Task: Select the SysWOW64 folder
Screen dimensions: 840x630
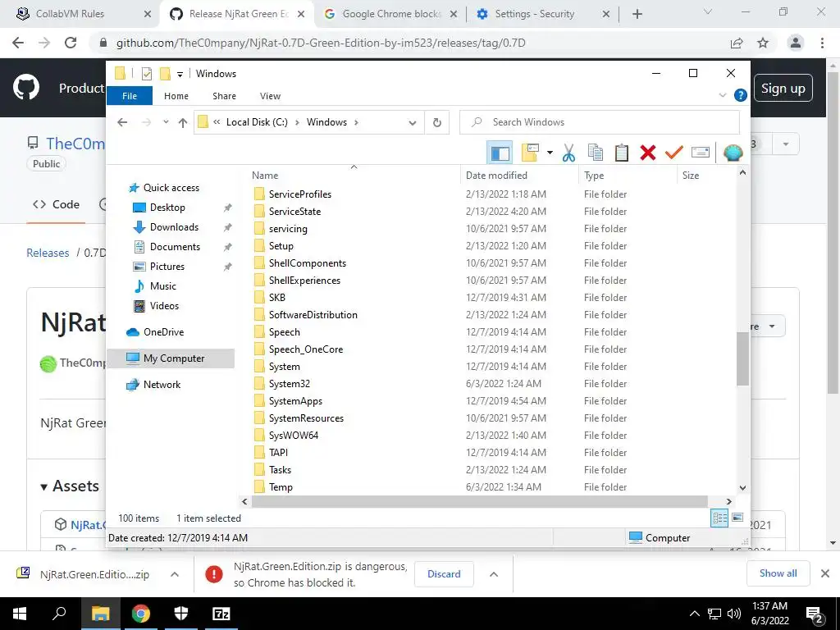Action: pyautogui.click(x=294, y=436)
